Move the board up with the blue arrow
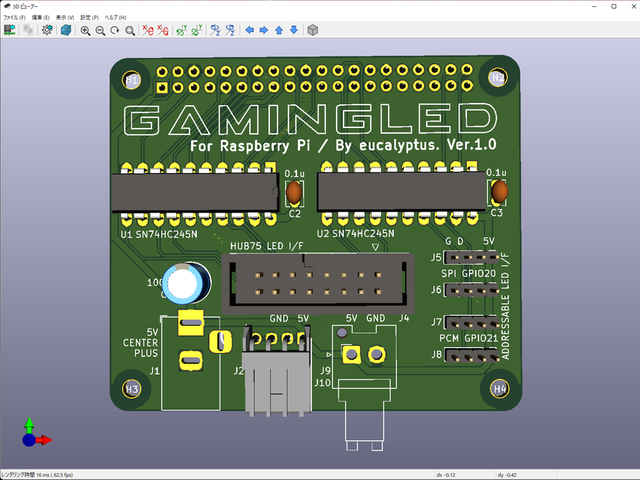 (279, 30)
